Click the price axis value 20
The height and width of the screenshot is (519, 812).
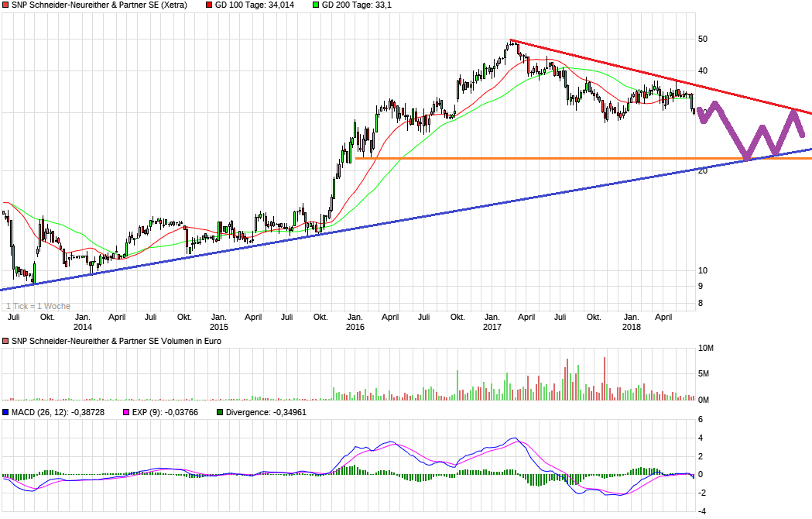(x=703, y=170)
